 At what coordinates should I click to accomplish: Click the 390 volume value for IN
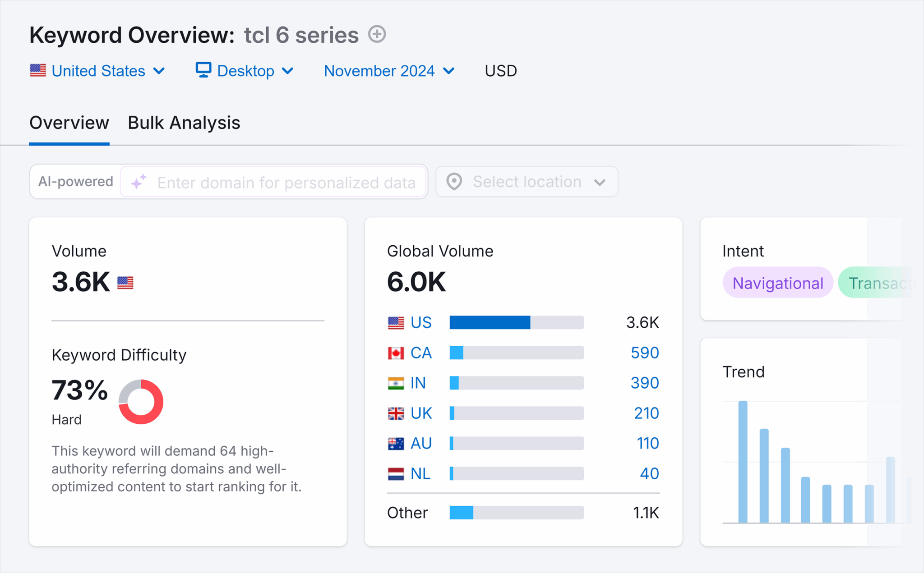645,383
